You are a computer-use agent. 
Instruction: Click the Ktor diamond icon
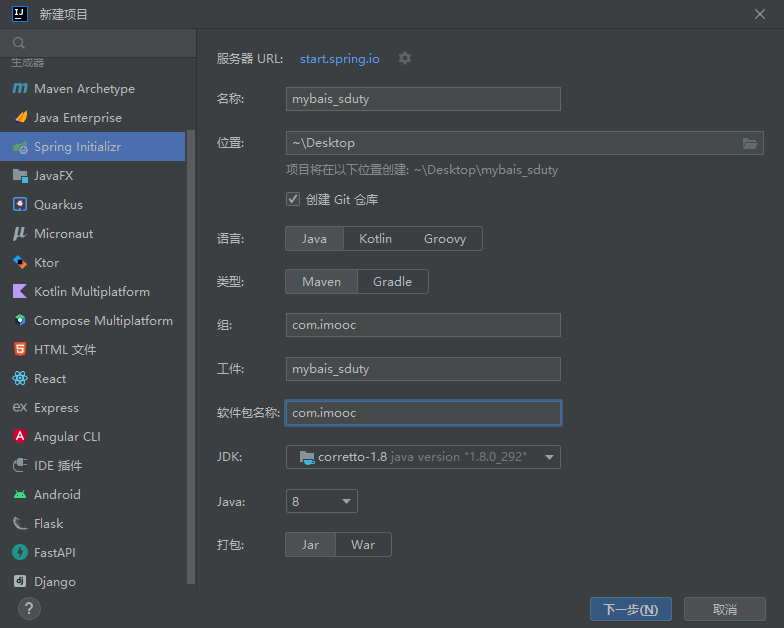(x=20, y=262)
